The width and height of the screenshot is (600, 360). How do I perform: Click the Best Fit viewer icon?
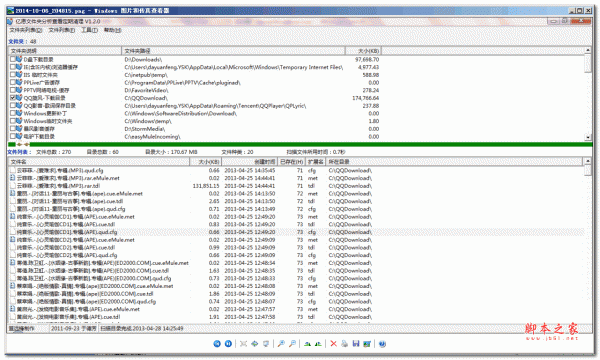coord(243,344)
